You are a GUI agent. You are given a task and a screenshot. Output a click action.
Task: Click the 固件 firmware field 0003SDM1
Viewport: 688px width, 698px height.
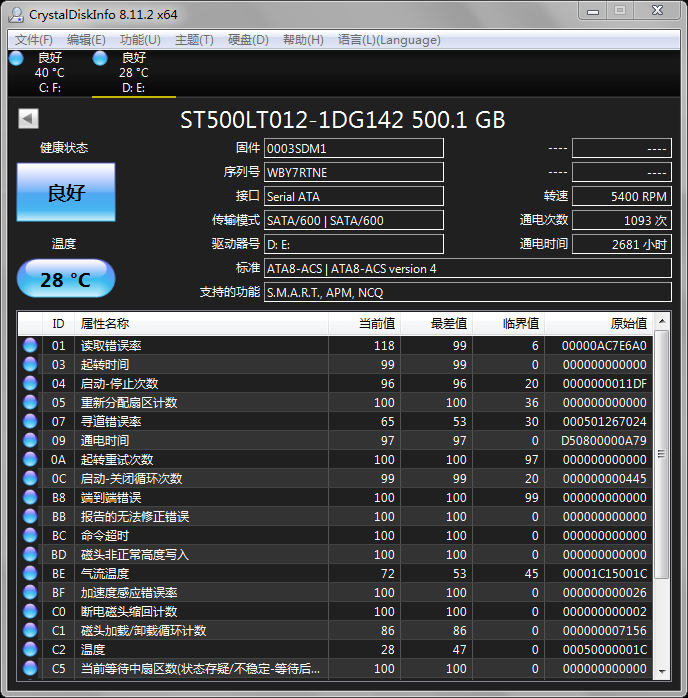354,148
